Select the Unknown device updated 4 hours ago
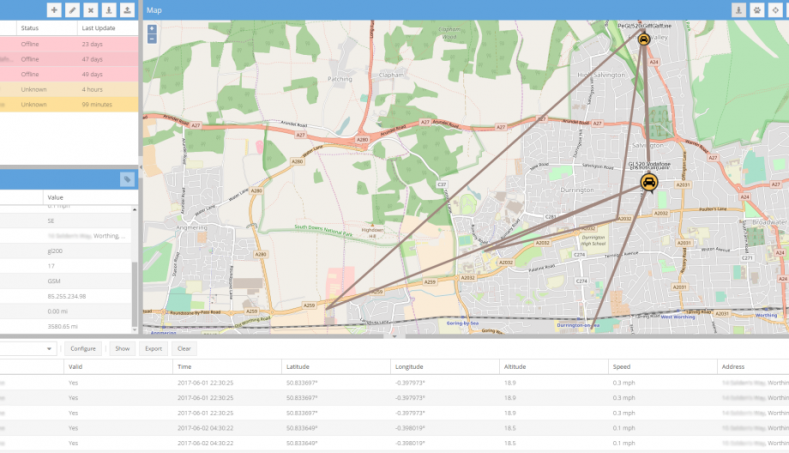Viewport: 789px width, 453px height. click(x=69, y=90)
